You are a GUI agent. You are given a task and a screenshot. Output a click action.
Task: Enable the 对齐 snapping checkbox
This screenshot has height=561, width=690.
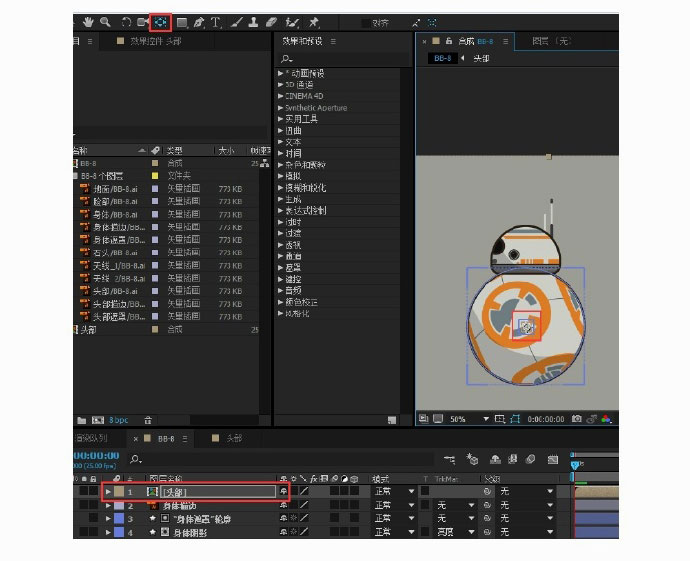click(x=365, y=23)
